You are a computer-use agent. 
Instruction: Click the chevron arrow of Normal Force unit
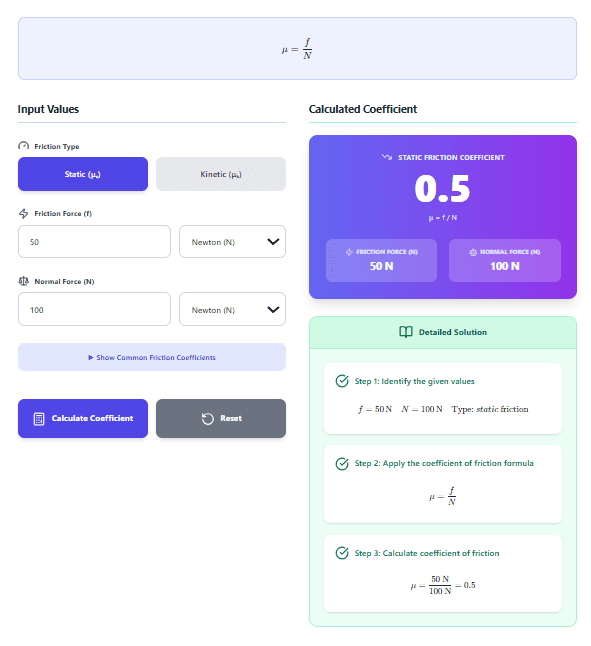pyautogui.click(x=273, y=309)
